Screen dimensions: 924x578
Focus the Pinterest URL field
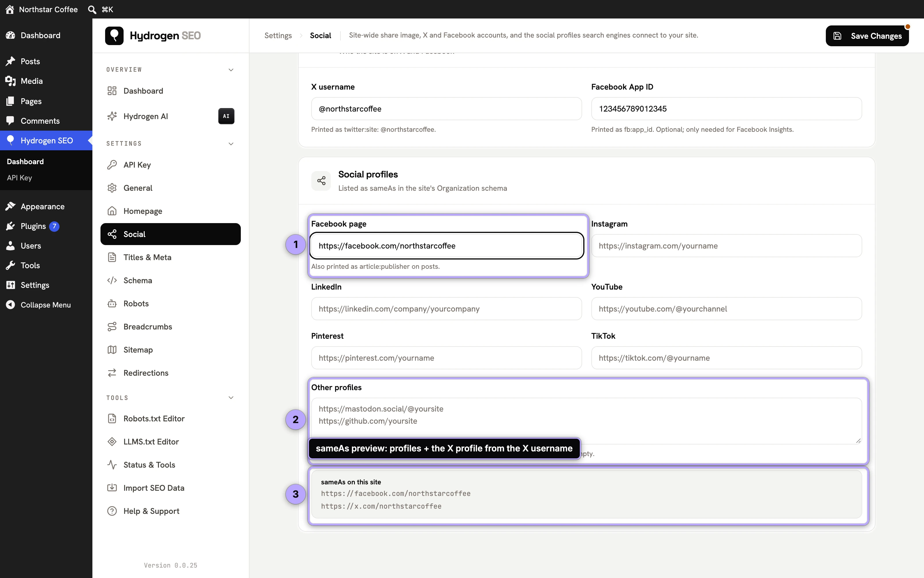tap(446, 358)
